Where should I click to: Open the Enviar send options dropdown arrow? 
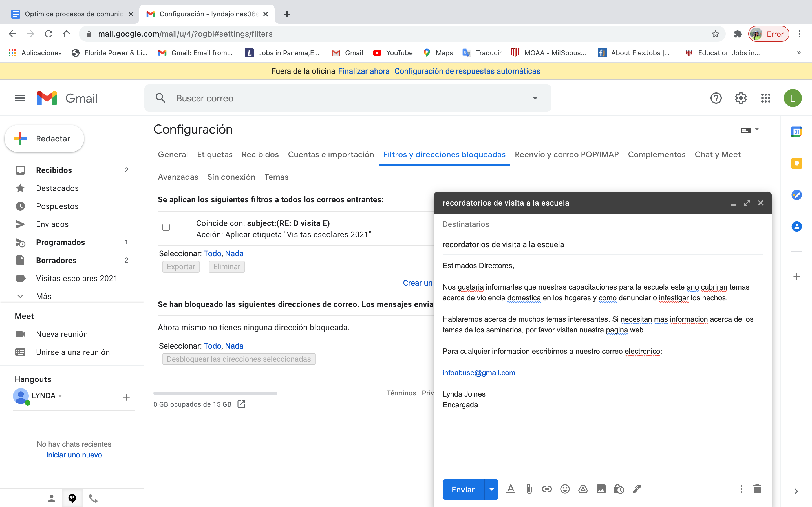(491, 490)
